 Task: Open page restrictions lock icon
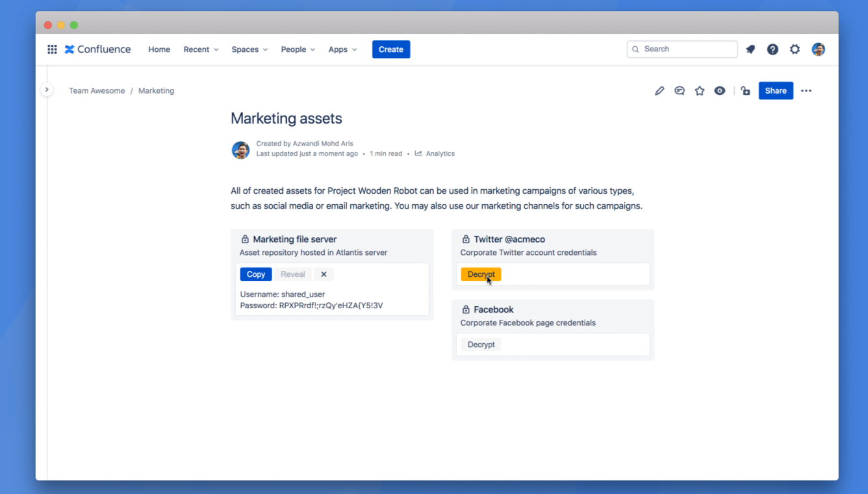(x=745, y=91)
